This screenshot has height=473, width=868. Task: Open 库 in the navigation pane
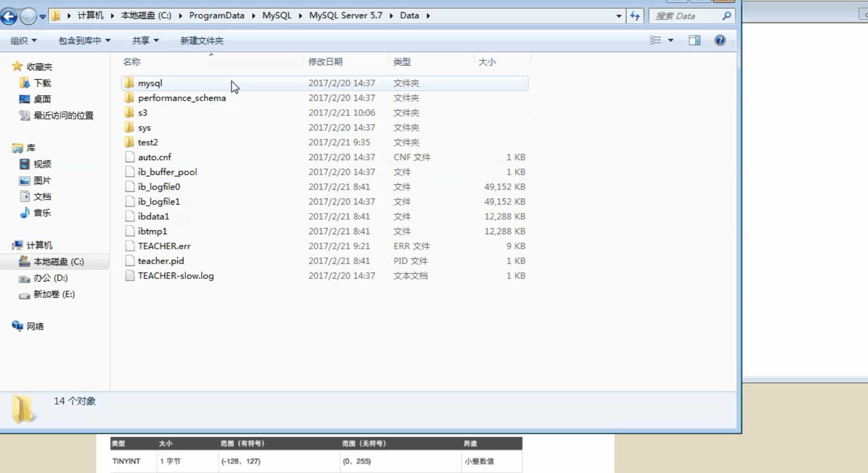click(31, 148)
